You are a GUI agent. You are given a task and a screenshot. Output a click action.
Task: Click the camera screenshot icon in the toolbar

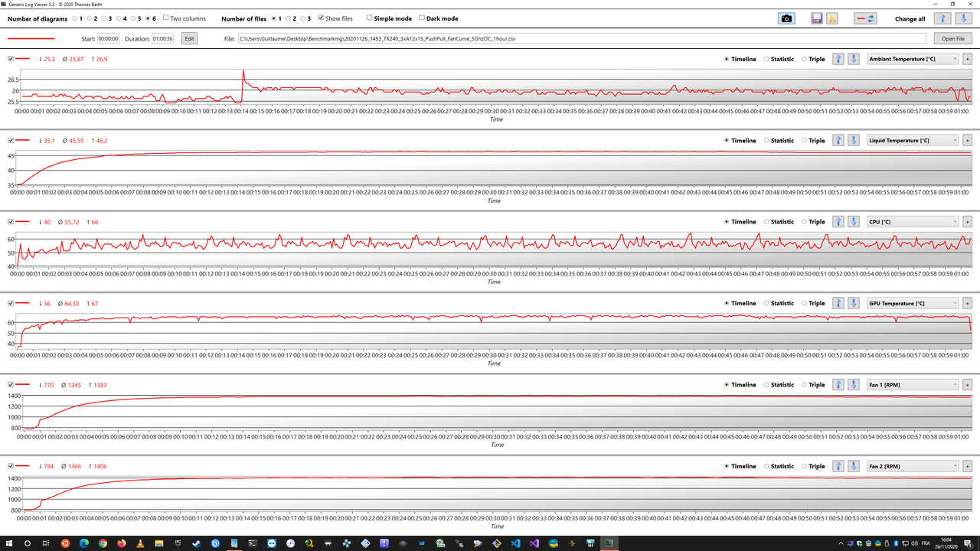[x=786, y=18]
